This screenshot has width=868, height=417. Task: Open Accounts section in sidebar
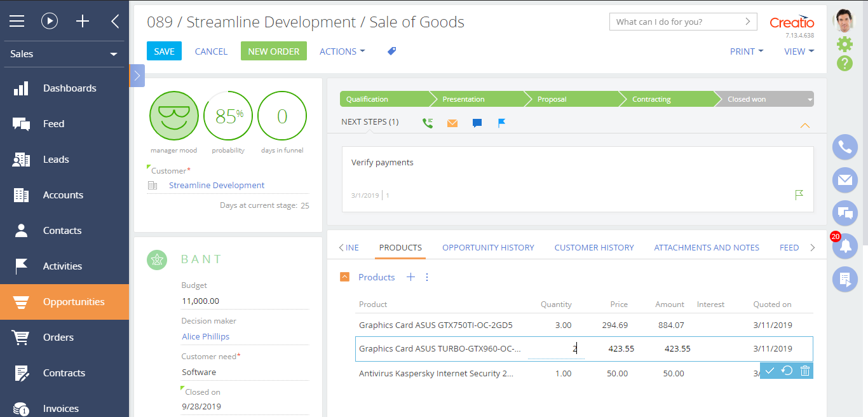64,195
